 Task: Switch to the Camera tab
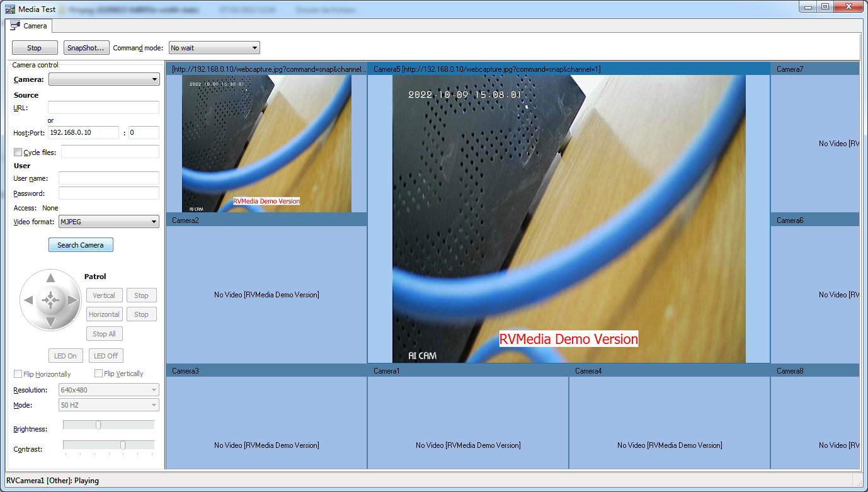click(x=29, y=26)
